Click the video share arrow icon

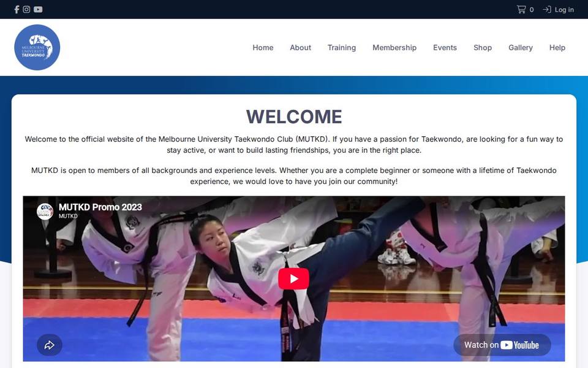click(50, 345)
